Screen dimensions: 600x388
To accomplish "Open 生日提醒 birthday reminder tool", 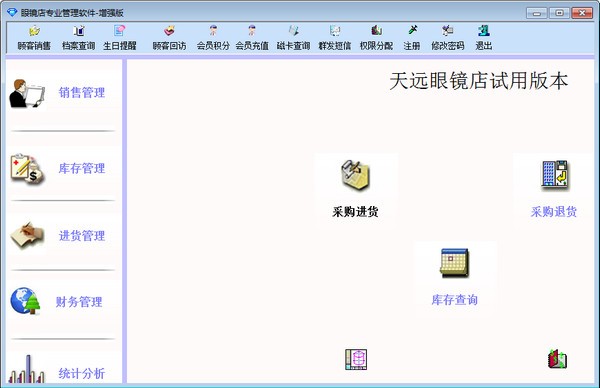I will (x=120, y=38).
